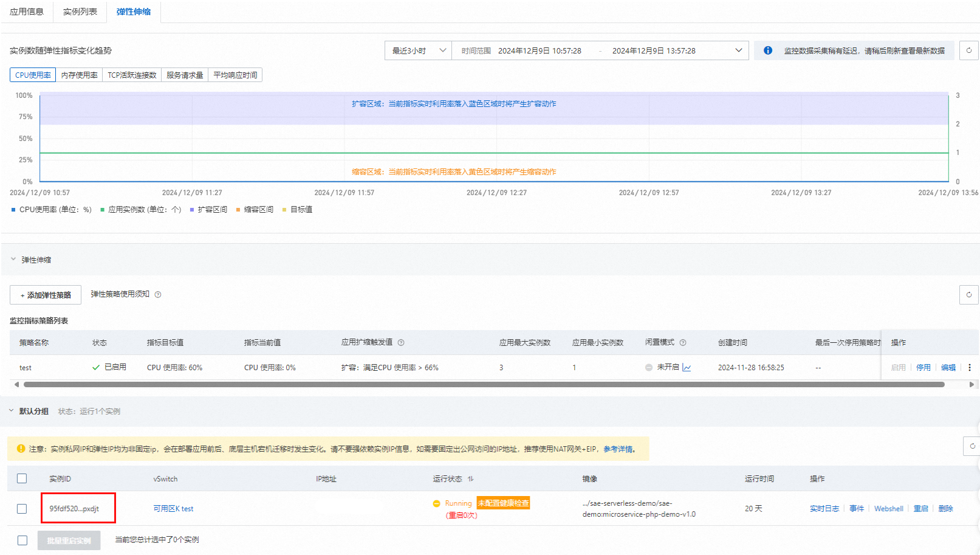Toggle 扩容区间 legend item
This screenshot has width=980, height=555.
(208, 210)
